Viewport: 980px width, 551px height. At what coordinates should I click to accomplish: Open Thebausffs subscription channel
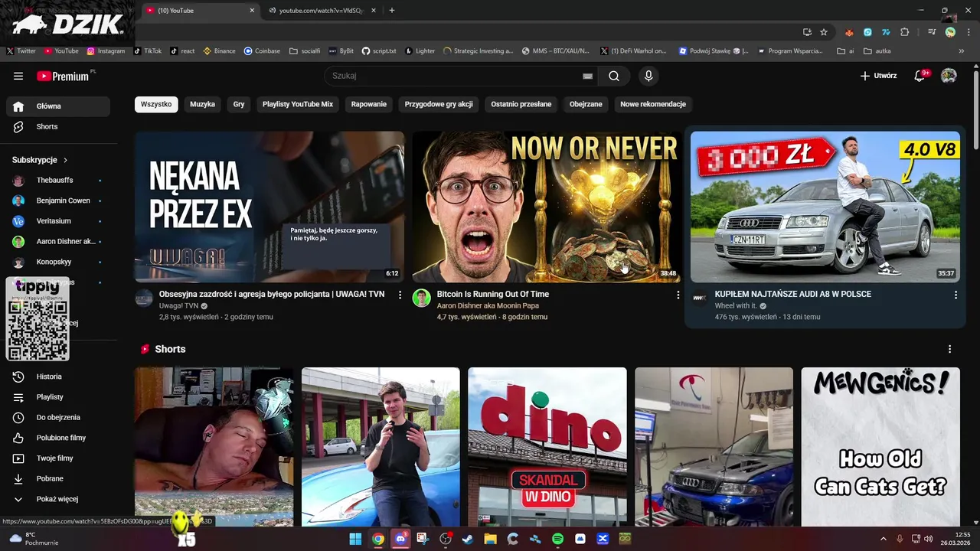[x=58, y=181]
